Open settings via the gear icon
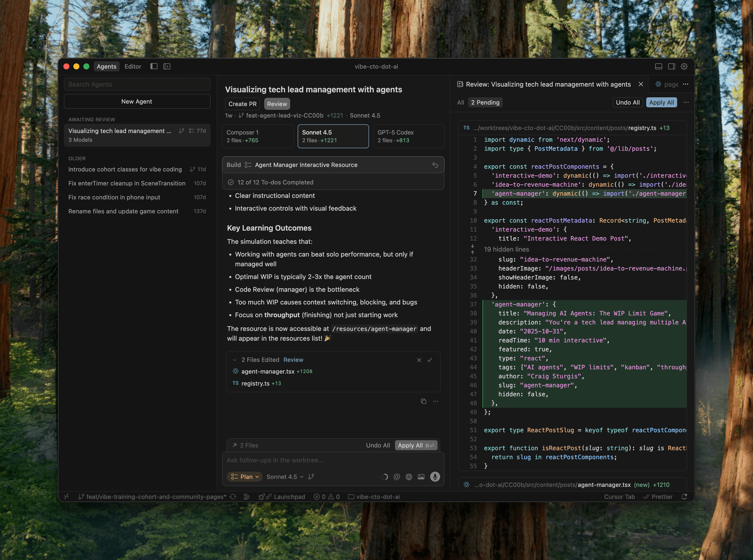Screen dimensions: 753x560 684,66
